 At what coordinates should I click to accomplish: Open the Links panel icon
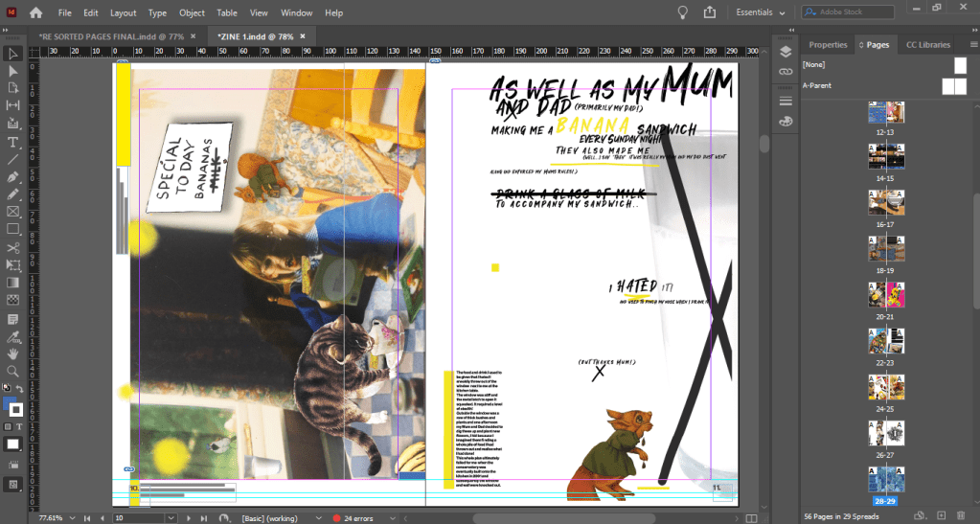(x=786, y=72)
